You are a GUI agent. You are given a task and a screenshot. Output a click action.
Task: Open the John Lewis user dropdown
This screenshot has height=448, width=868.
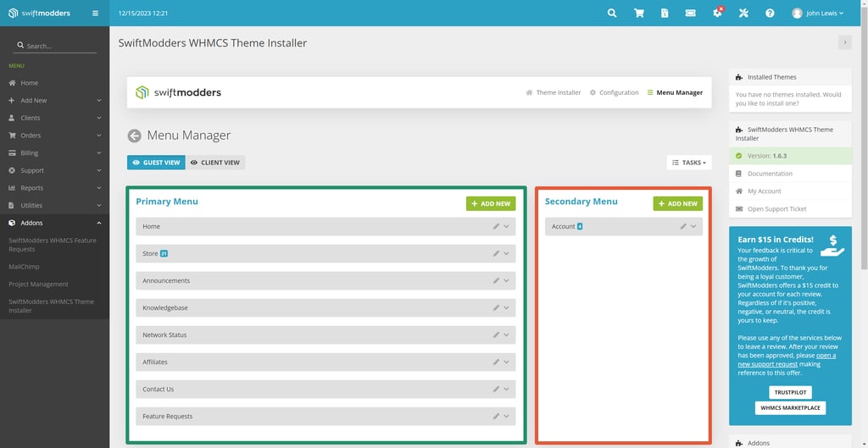pyautogui.click(x=818, y=14)
